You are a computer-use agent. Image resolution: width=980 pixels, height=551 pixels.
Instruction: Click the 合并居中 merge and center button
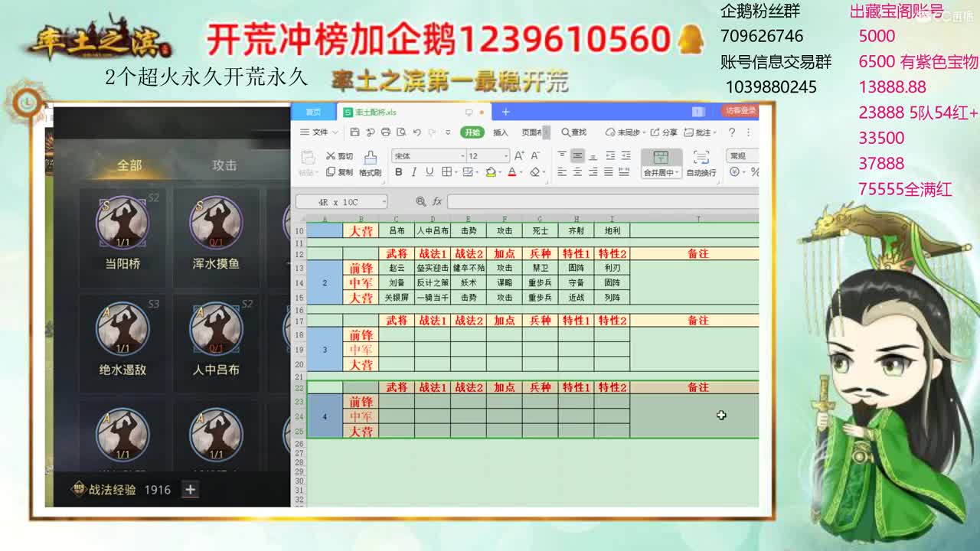661,163
